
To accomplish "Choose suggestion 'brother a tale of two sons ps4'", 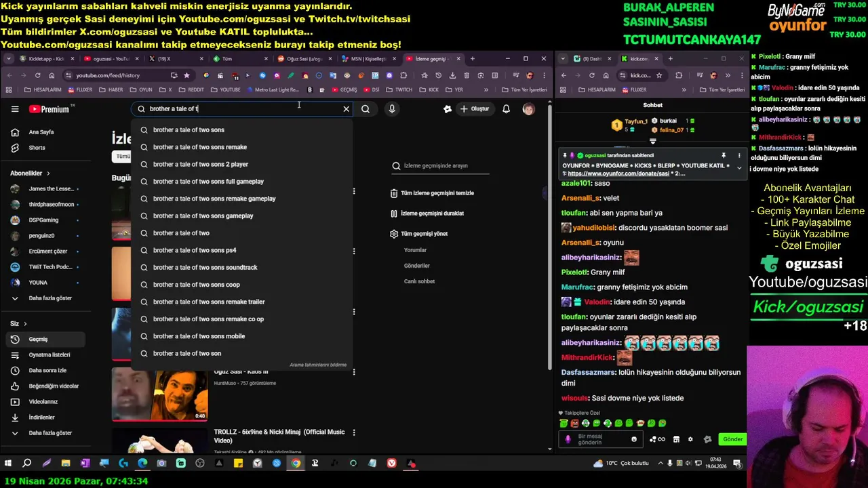I will pyautogui.click(x=242, y=250).
